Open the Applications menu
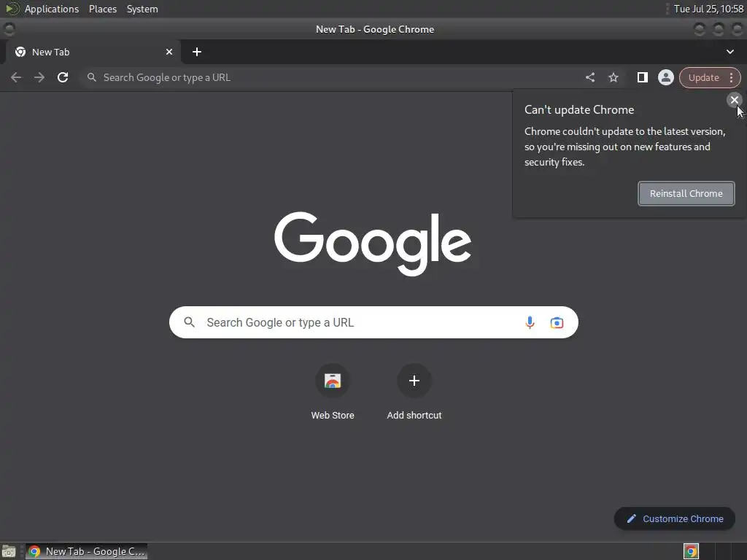 point(52,9)
